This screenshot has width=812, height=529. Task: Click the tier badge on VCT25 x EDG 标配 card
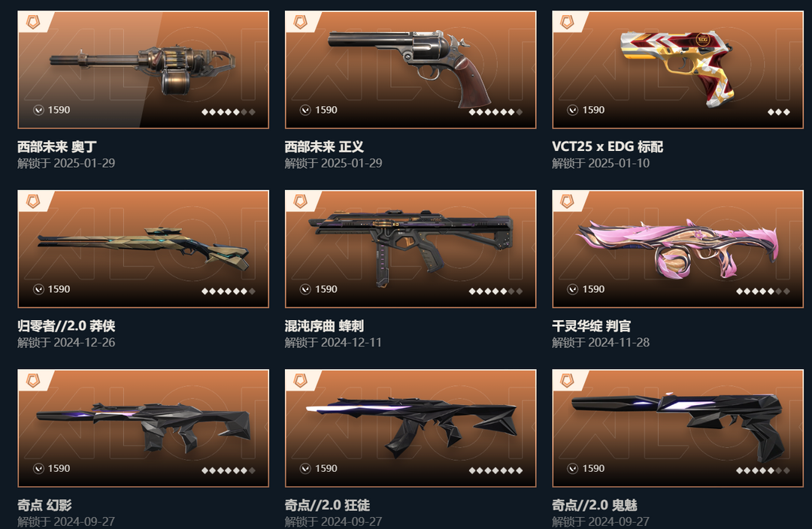tap(568, 22)
